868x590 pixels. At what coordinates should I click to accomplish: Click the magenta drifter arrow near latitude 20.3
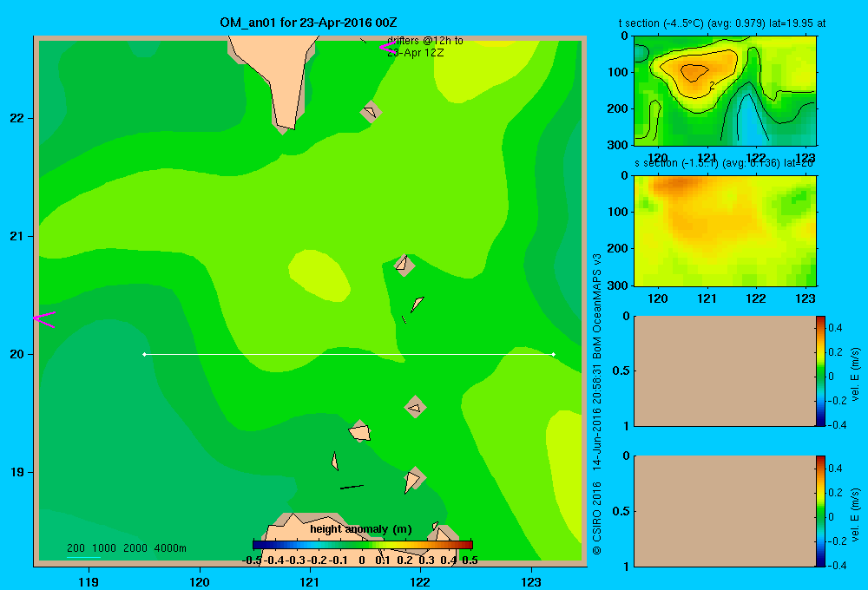pyautogui.click(x=44, y=319)
